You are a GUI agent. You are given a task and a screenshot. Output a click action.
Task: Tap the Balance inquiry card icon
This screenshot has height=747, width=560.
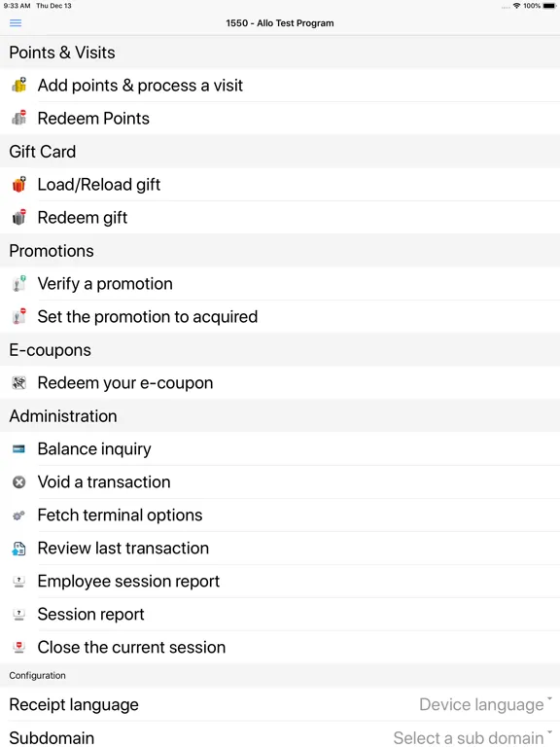[x=19, y=448]
